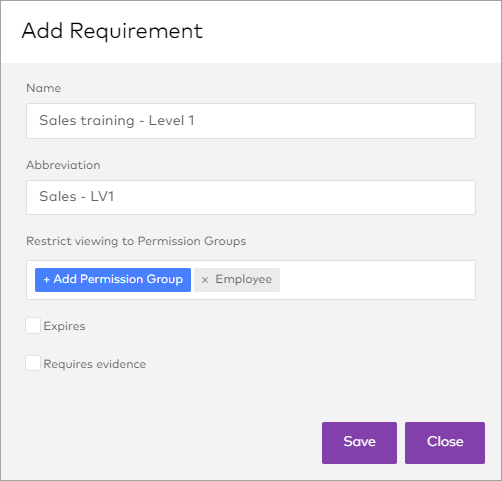Click the dialog header bar area

[350, 32]
